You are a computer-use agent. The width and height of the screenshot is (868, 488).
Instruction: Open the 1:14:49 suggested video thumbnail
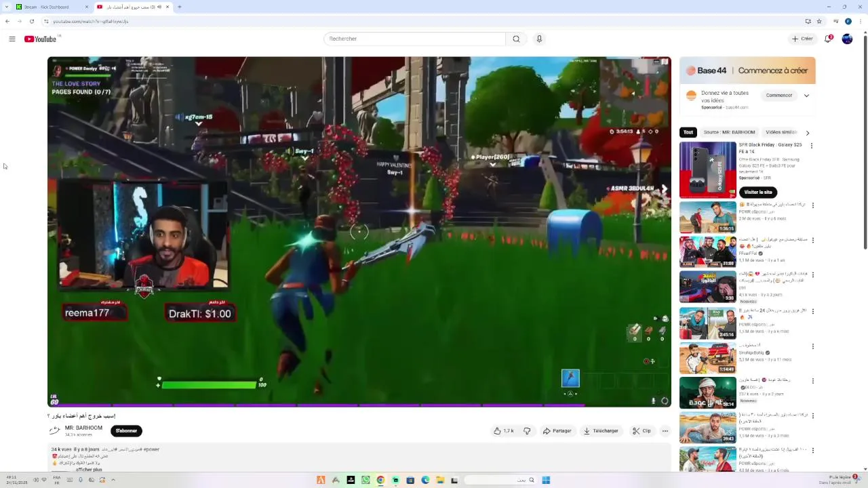pos(708,359)
